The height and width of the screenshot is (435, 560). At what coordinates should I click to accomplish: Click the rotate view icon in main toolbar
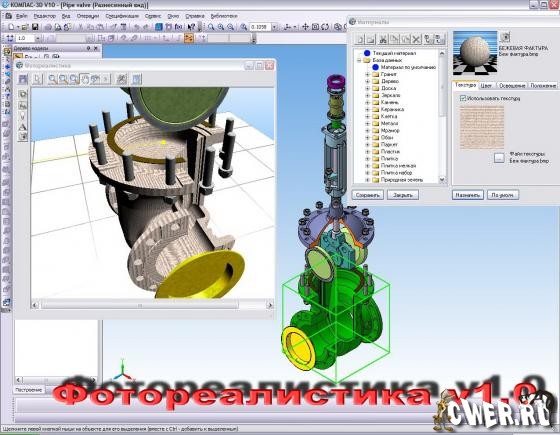click(325, 27)
